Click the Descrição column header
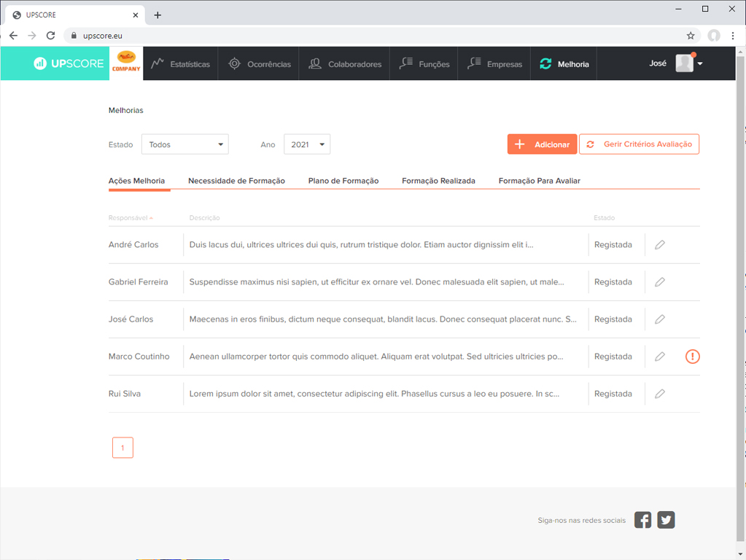 point(205,218)
